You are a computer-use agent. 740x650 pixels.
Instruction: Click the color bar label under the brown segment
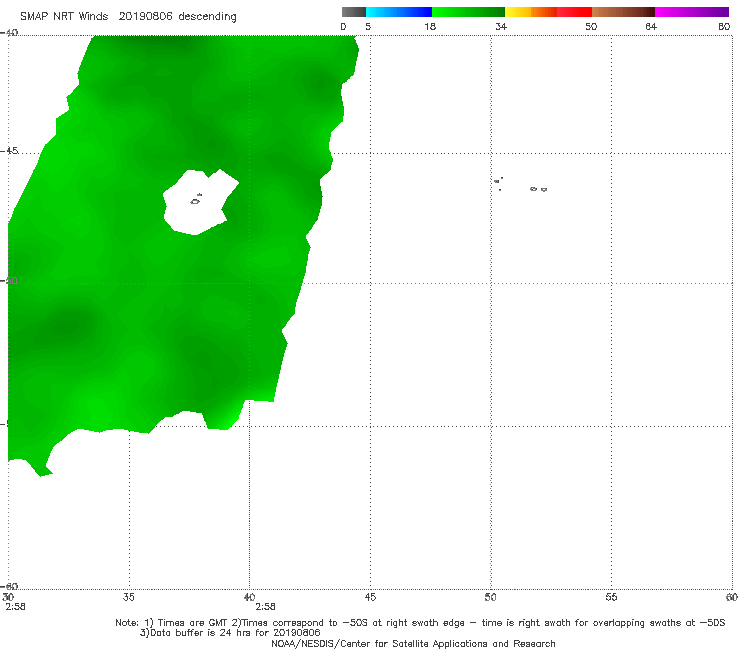point(651,27)
